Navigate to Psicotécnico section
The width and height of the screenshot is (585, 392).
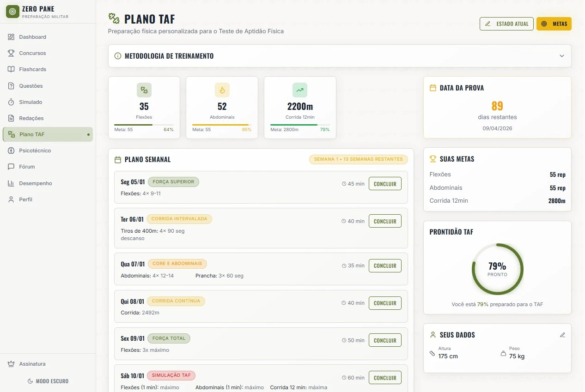35,151
